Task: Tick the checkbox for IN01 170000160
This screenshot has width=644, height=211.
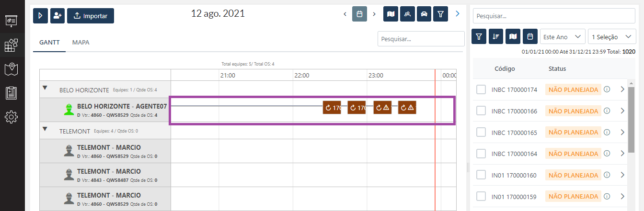Action: coord(481,175)
